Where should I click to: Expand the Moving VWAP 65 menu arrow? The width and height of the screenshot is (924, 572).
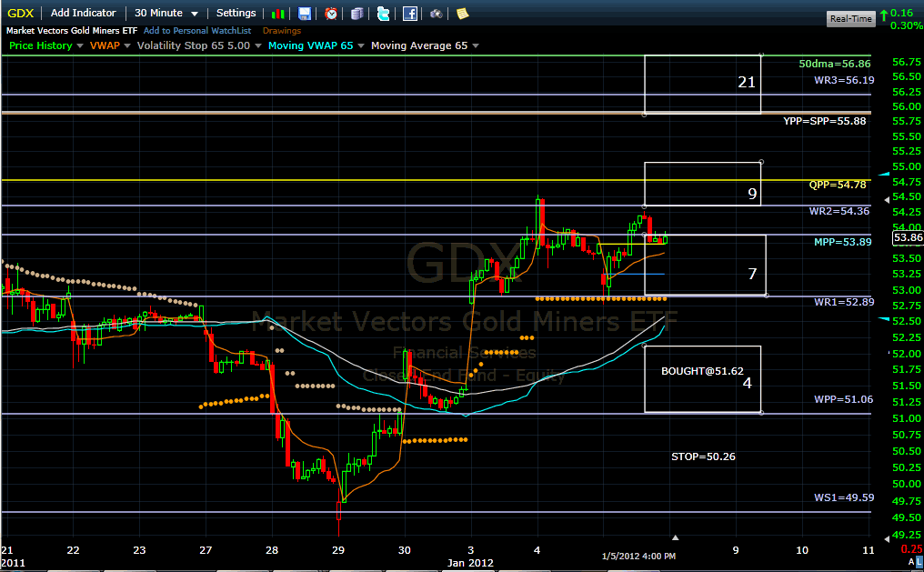361,46
